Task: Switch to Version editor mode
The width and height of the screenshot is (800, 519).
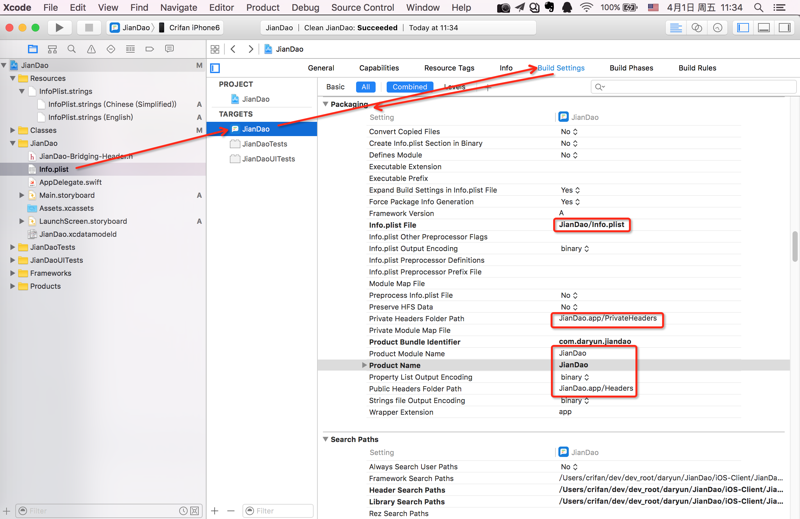Action: click(x=717, y=28)
